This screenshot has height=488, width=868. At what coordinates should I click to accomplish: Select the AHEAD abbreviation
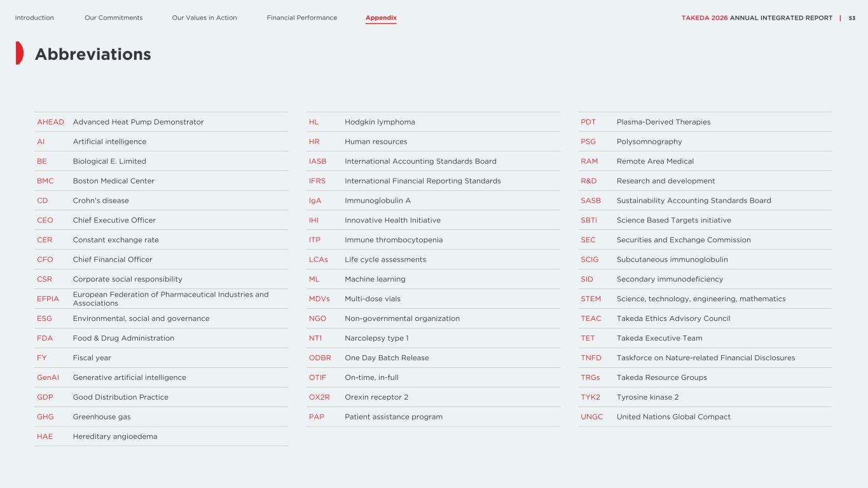point(50,122)
